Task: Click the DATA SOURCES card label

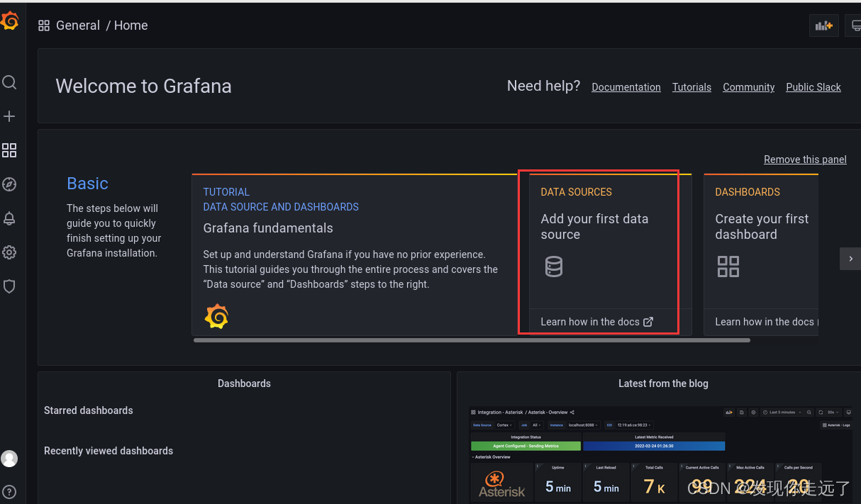Action: tap(576, 192)
